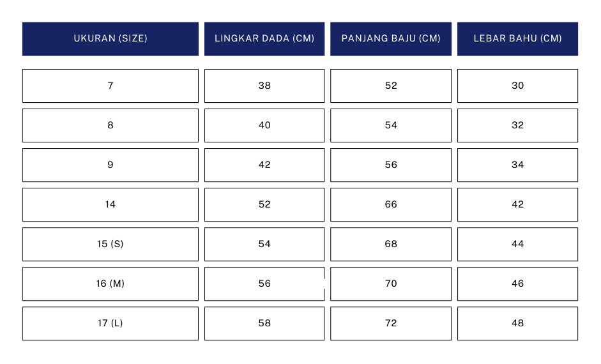Select the shoulder width value 46
Image resolution: width=601 pixels, height=364 pixels.
coord(517,284)
